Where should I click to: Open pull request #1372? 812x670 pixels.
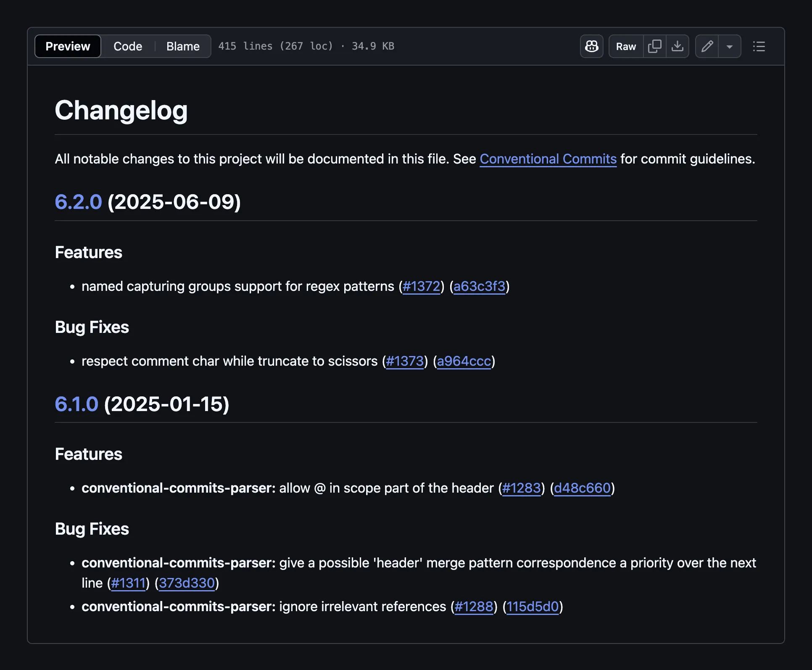click(422, 286)
